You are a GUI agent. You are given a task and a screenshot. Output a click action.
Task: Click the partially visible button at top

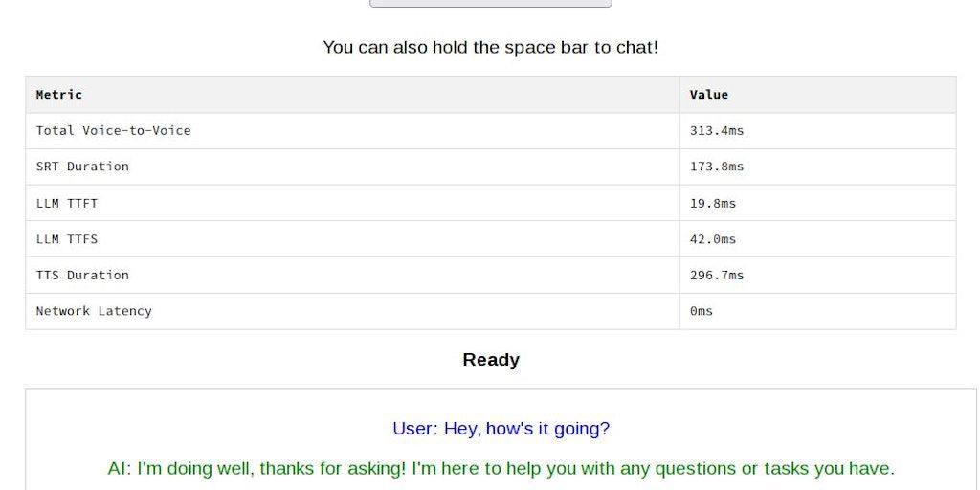click(490, 4)
